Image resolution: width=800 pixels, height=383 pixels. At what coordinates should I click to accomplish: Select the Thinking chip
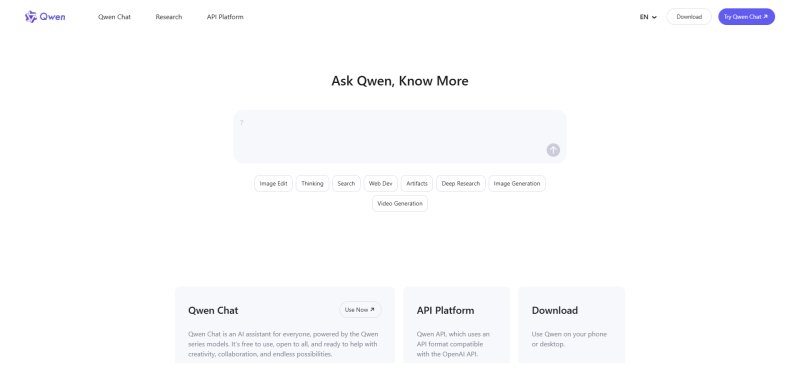[312, 184]
